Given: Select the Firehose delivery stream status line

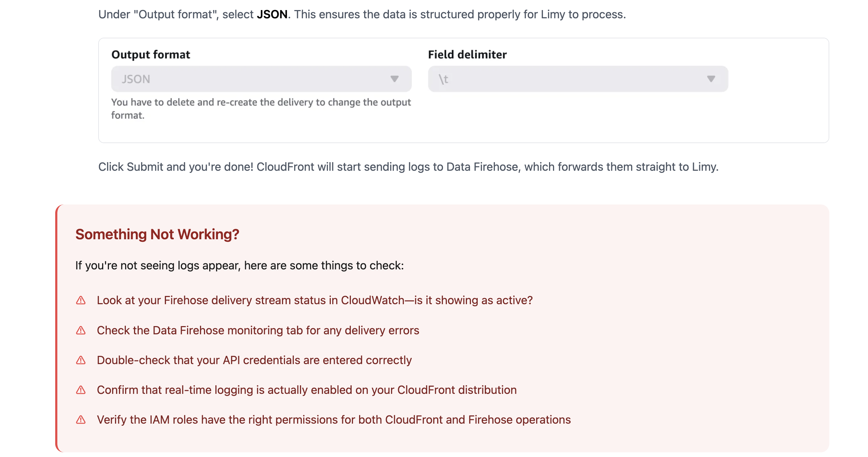Looking at the screenshot, I should (x=315, y=300).
